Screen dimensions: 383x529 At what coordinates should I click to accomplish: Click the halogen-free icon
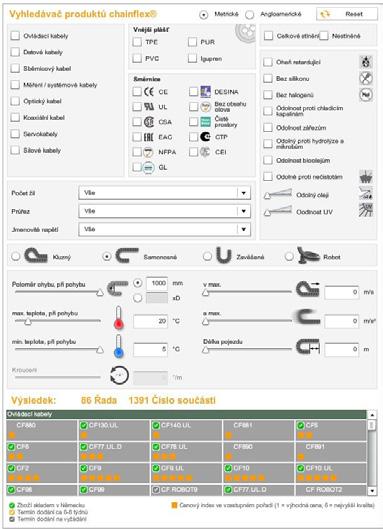(x=366, y=94)
